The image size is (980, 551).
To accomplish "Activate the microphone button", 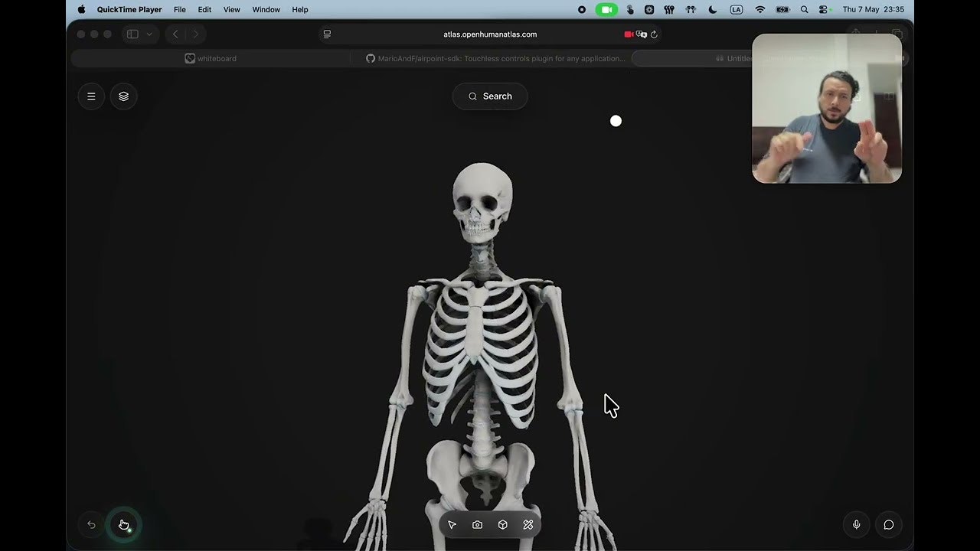I will (x=856, y=525).
